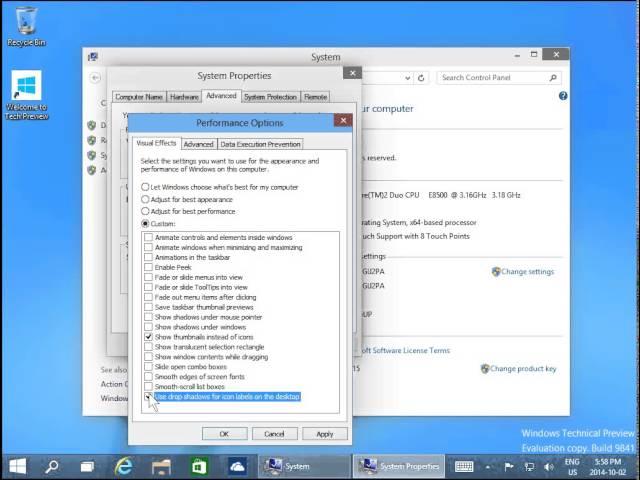Open the Start button on taskbar
This screenshot has height=480, width=640.
pos(18,466)
